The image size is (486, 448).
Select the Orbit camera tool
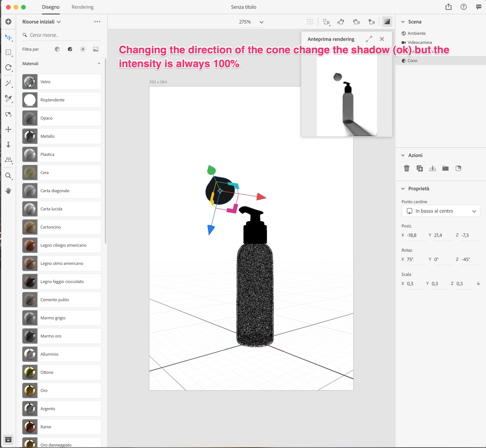pos(8,114)
